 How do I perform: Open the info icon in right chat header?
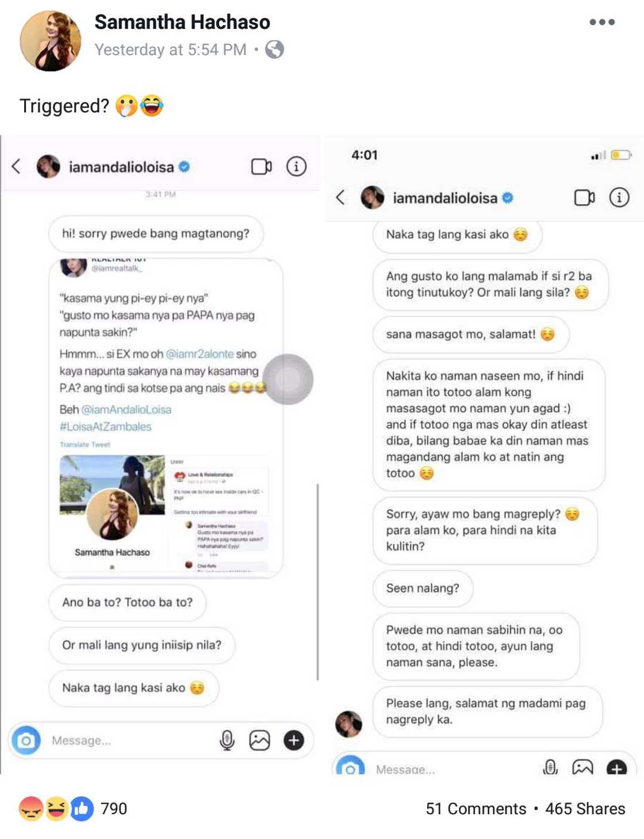coord(619,198)
